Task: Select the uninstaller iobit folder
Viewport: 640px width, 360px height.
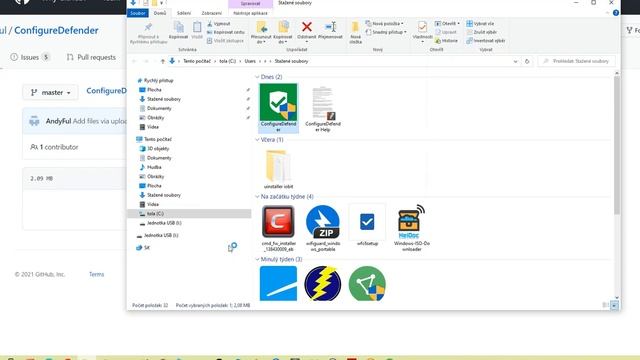Action: [278, 169]
